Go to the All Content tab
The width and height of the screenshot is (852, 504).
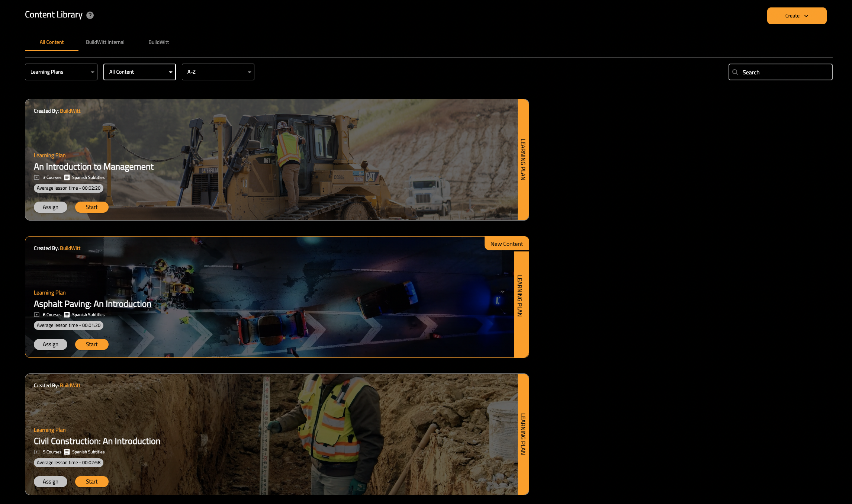(x=52, y=42)
